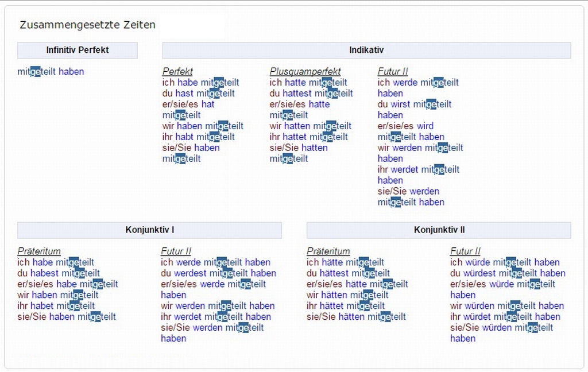Click 'ich habe mitgeteilt' in Perfekt
Viewport: 588px width, 372px height.
(x=200, y=83)
